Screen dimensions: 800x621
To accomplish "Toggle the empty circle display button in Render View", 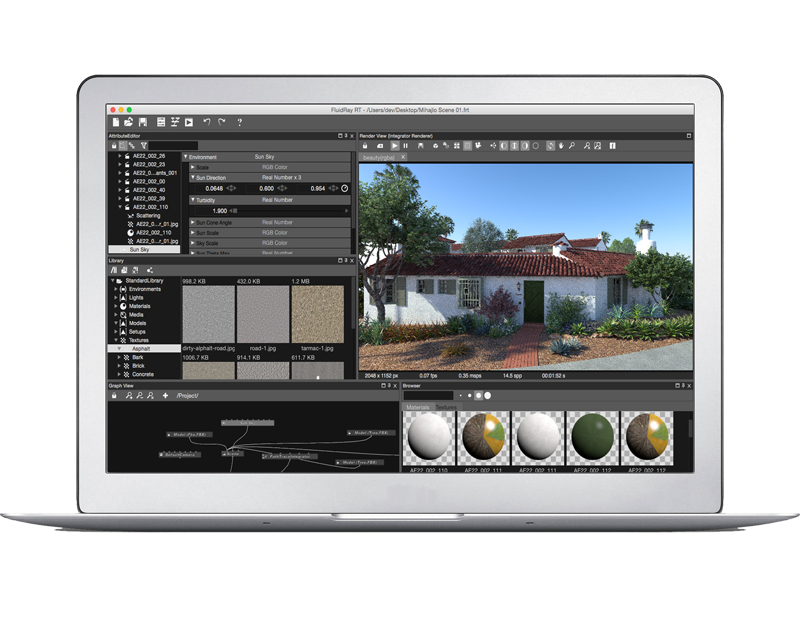I will (x=536, y=146).
